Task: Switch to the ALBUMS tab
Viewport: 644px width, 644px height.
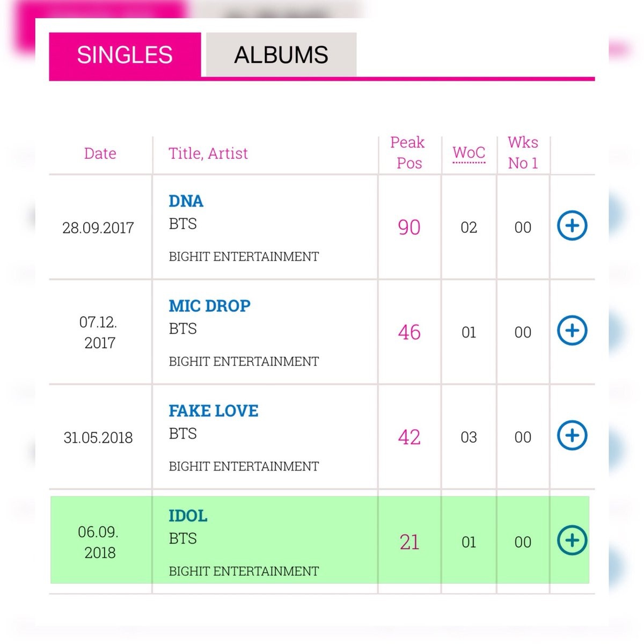Action: pyautogui.click(x=281, y=55)
